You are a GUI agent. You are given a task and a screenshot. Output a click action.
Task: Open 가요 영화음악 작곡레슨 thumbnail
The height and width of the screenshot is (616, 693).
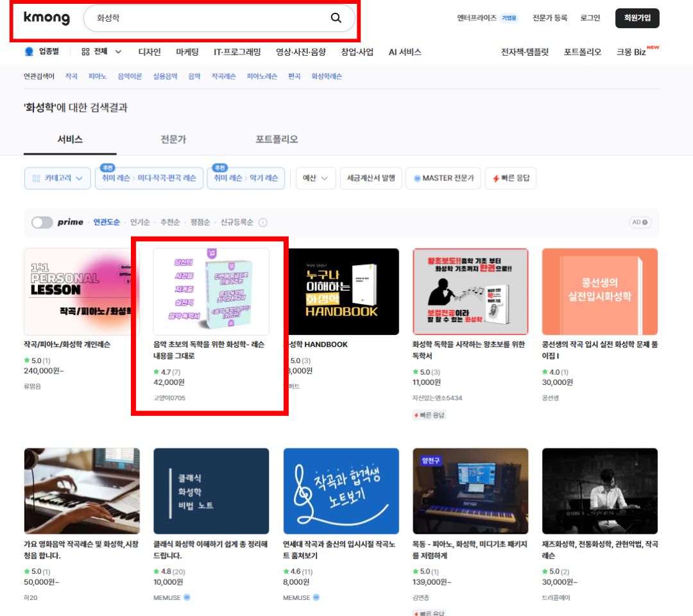(x=81, y=491)
